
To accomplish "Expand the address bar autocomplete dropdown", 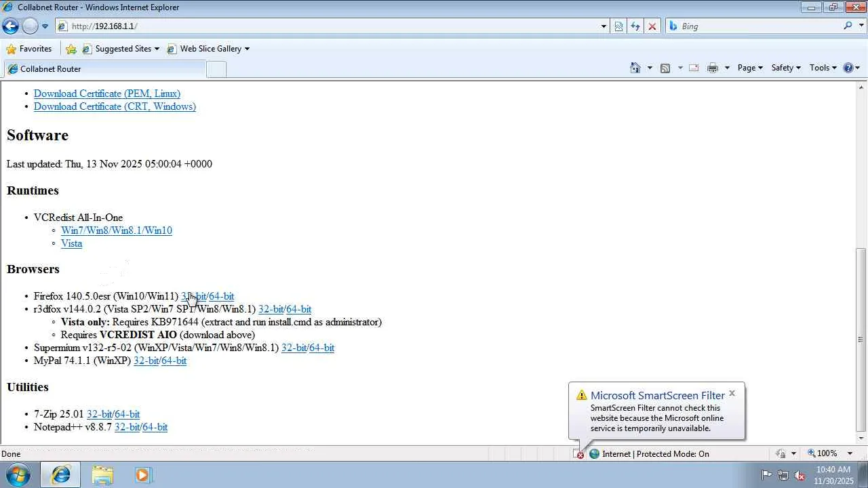I will pos(604,26).
